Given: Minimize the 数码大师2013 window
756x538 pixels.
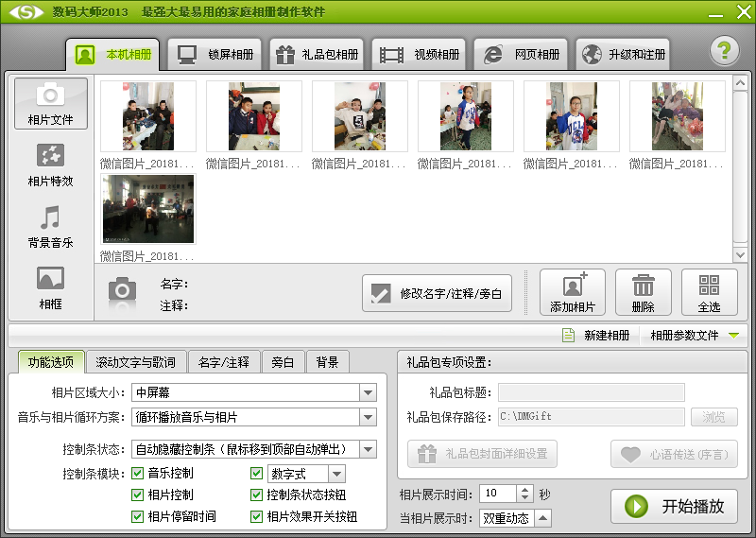Looking at the screenshot, I should 715,14.
